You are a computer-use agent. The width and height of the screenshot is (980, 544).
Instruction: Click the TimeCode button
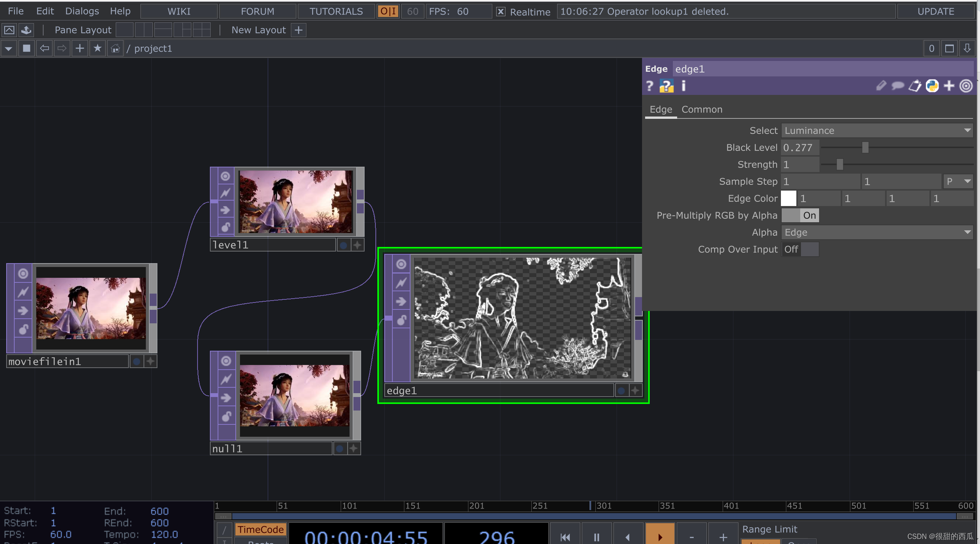tap(260, 529)
